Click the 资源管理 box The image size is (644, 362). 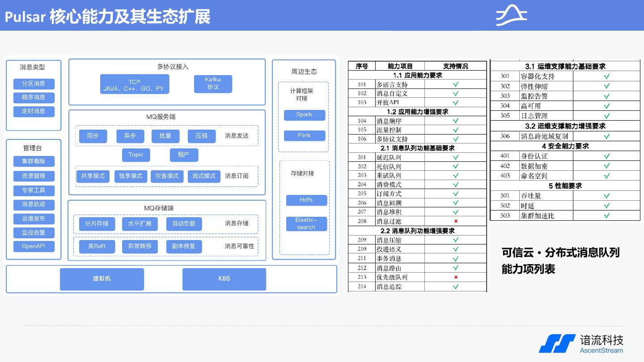pyautogui.click(x=34, y=176)
